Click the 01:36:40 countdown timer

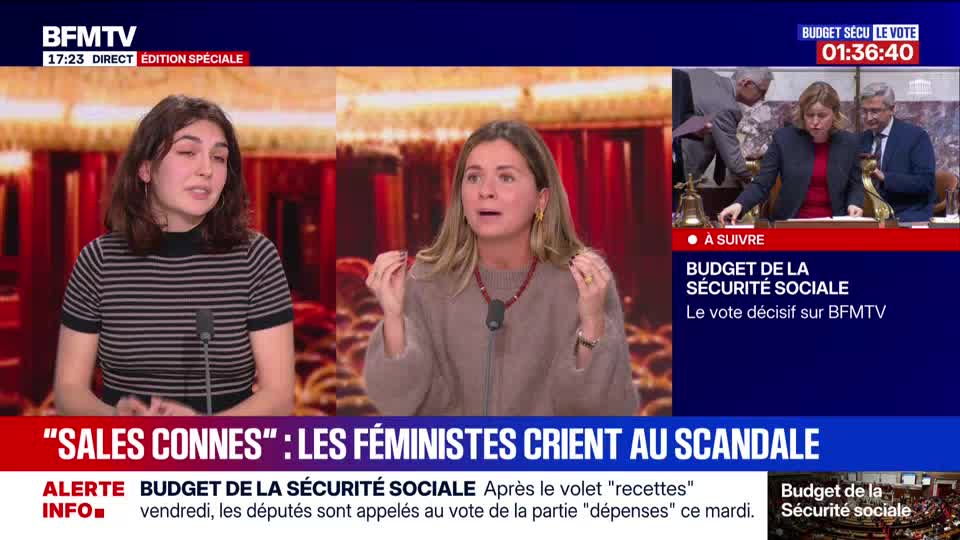(x=868, y=53)
